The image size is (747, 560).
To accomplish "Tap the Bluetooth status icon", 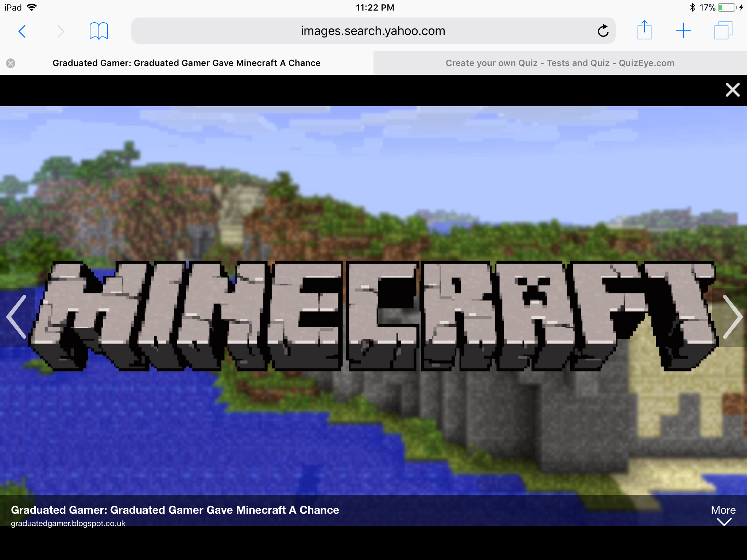I will [x=693, y=7].
